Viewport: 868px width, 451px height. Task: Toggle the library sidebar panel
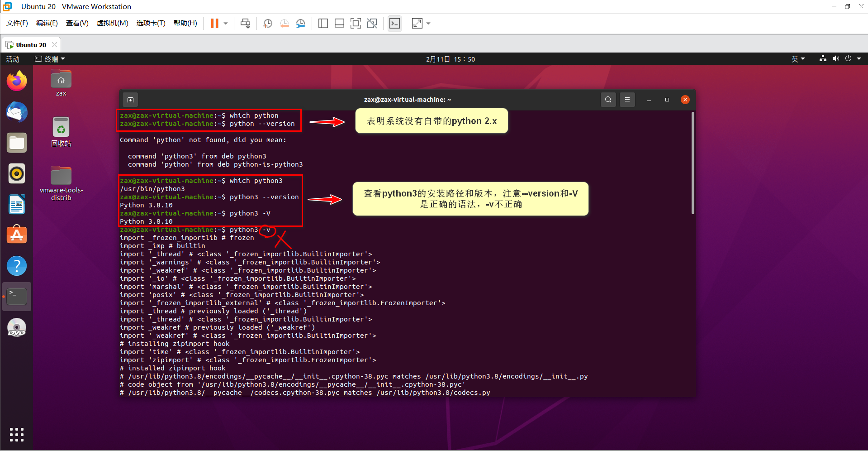323,23
